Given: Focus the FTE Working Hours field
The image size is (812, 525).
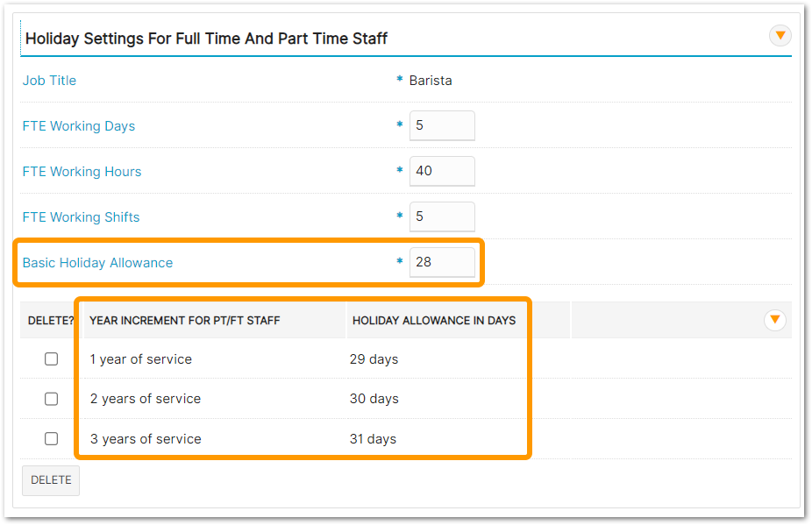Looking at the screenshot, I should point(441,171).
